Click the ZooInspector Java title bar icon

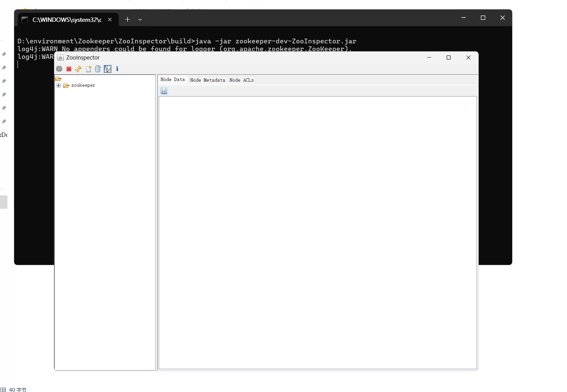click(61, 57)
